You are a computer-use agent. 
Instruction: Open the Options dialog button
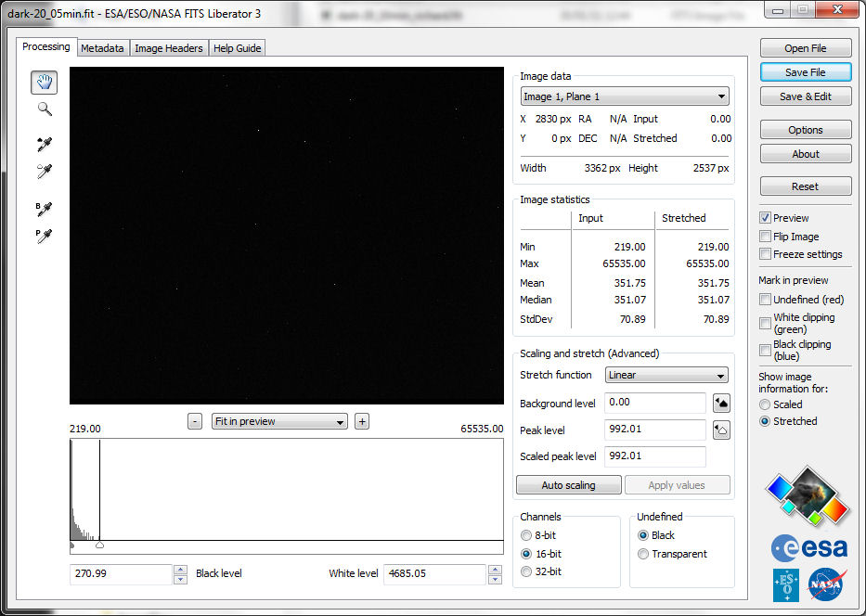click(x=806, y=130)
